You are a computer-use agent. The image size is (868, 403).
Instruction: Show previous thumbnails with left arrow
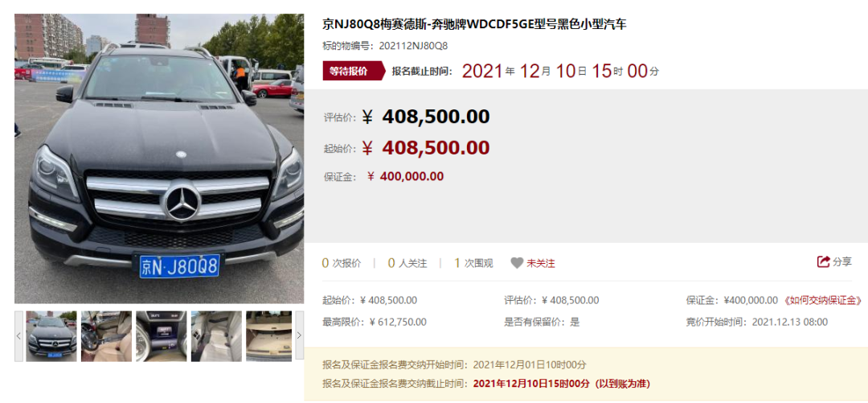pyautogui.click(x=18, y=335)
